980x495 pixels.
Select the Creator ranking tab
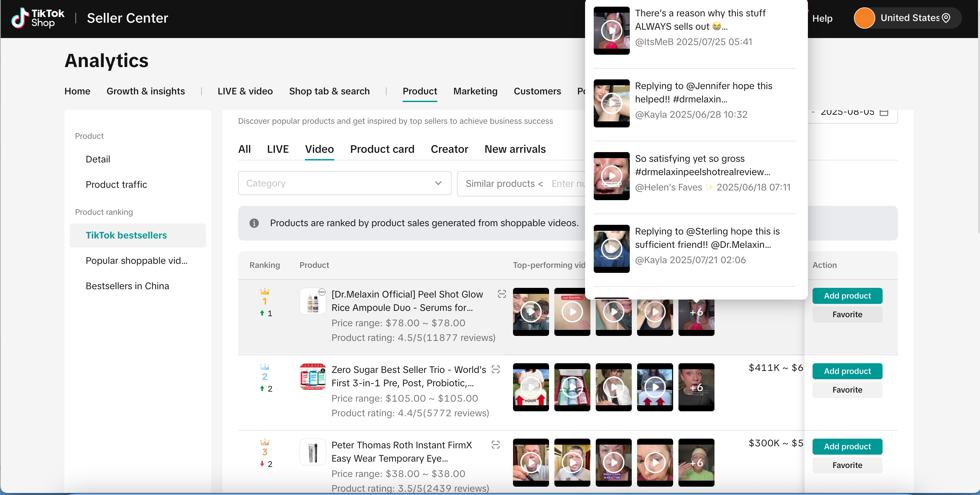click(449, 149)
